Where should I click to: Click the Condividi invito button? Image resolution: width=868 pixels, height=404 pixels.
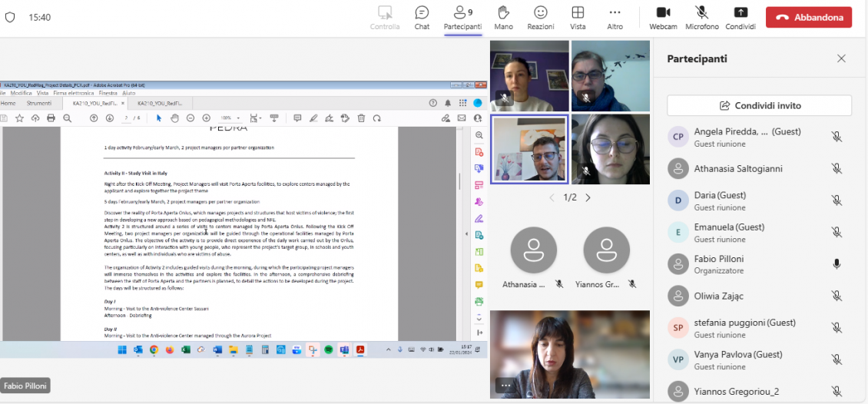click(759, 105)
